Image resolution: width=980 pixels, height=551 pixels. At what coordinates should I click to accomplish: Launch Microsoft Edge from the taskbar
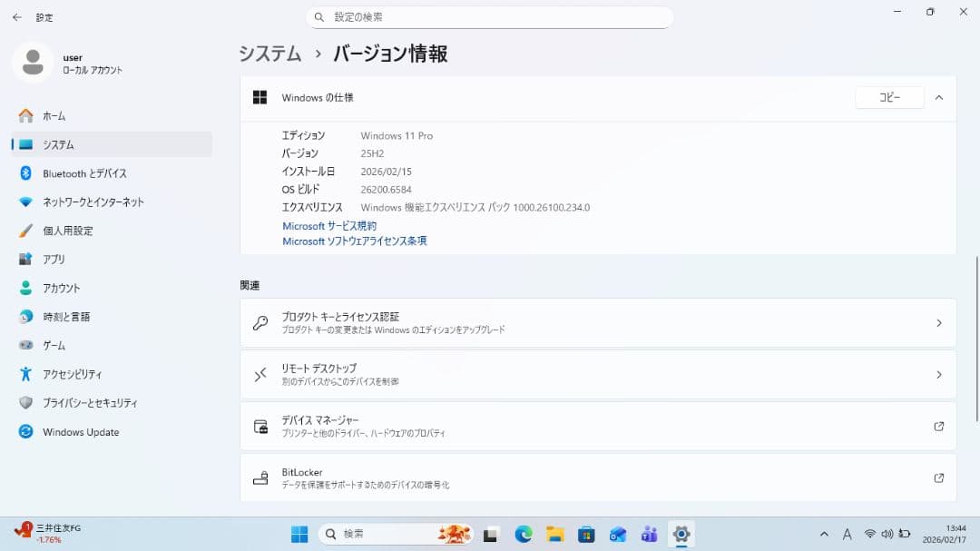pos(524,534)
